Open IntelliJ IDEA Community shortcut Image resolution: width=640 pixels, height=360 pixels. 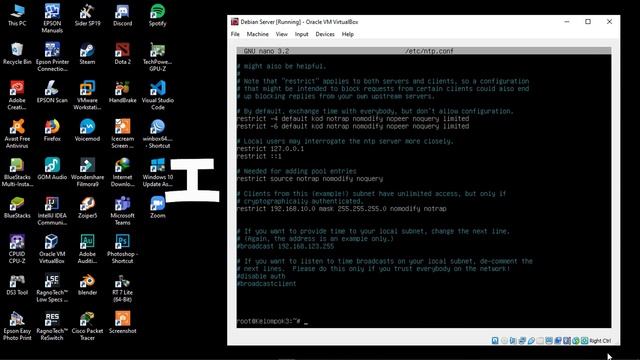(x=52, y=211)
